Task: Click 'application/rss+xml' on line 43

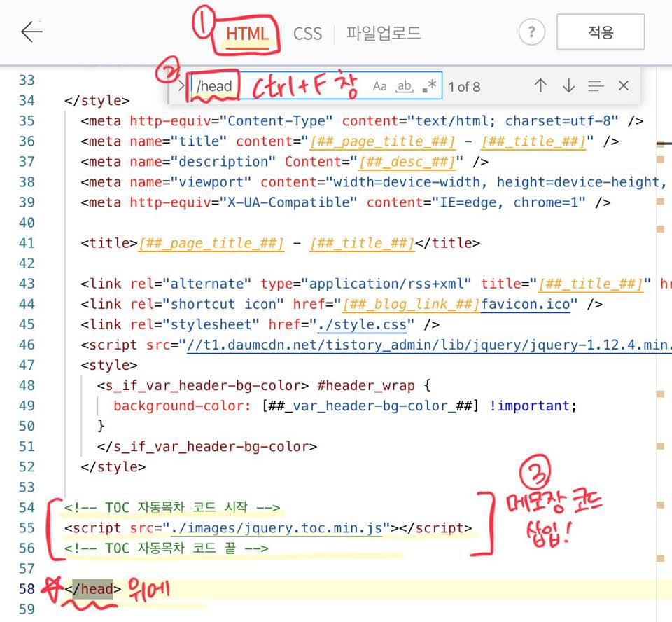Action: 386,284
